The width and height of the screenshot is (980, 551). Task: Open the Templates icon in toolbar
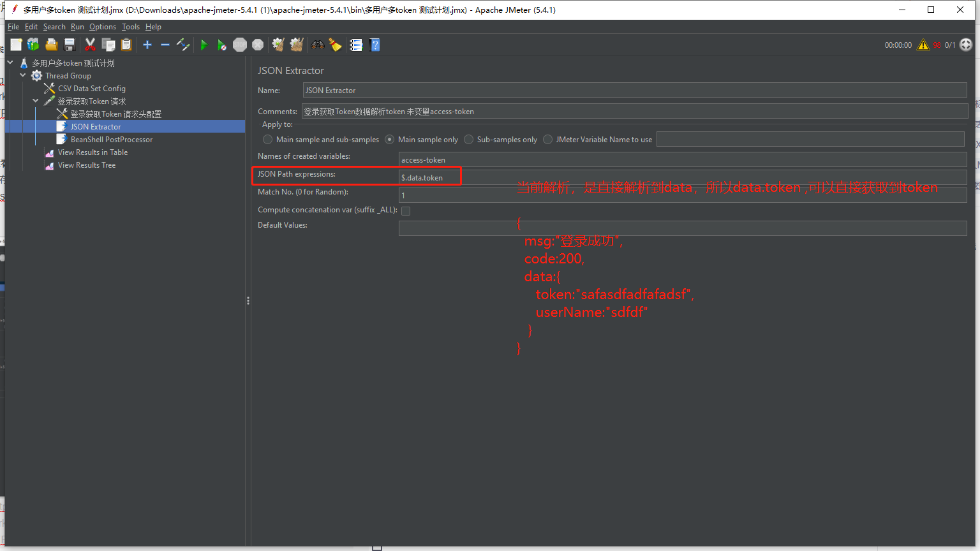33,45
